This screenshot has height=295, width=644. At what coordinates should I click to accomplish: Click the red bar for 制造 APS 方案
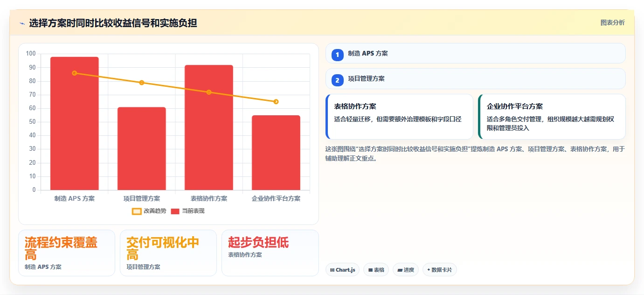point(75,123)
